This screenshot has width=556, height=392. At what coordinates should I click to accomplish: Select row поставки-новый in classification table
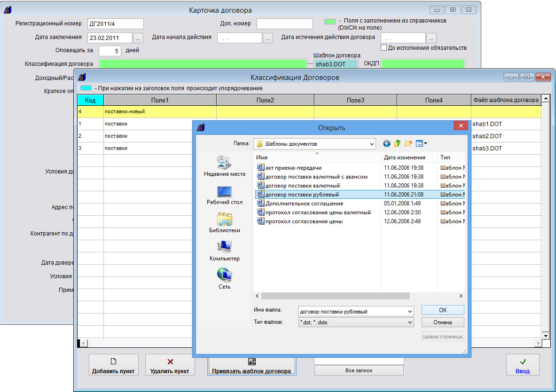(309, 112)
